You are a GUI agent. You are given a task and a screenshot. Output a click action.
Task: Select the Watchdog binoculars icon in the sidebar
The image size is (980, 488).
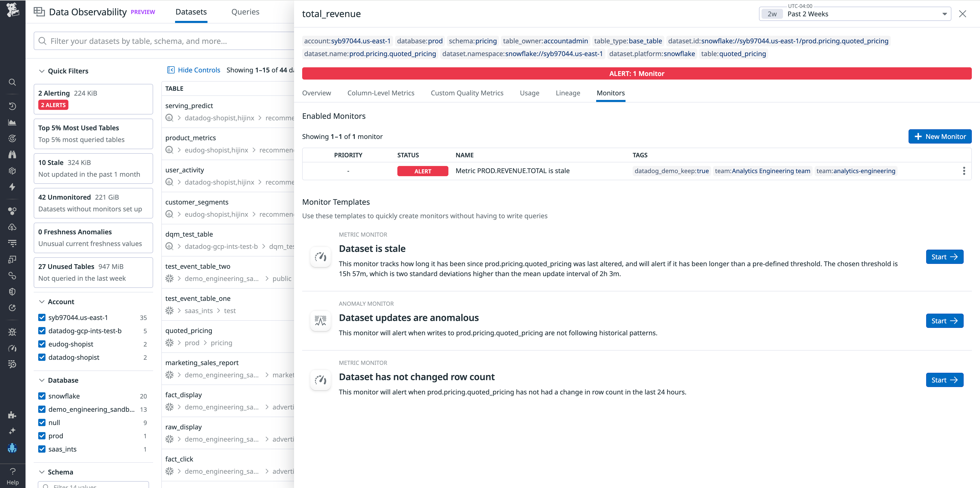pyautogui.click(x=12, y=154)
